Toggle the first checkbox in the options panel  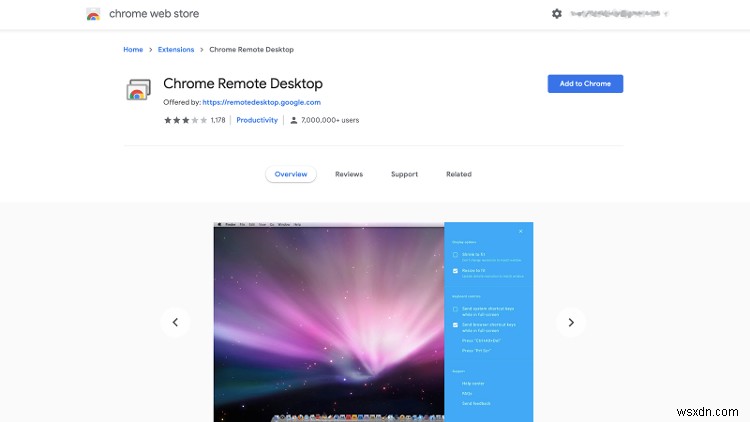coord(455,255)
